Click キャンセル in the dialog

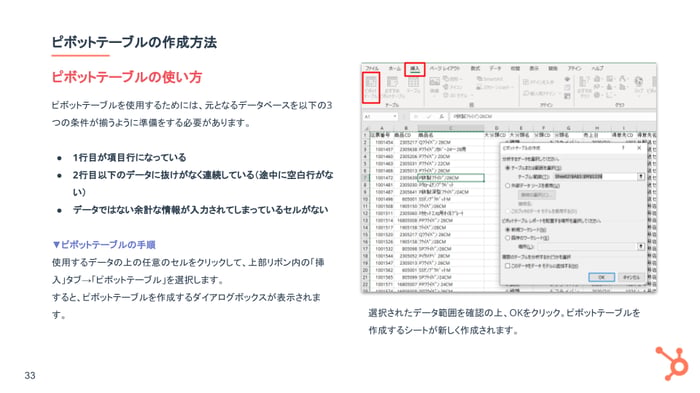(x=631, y=277)
